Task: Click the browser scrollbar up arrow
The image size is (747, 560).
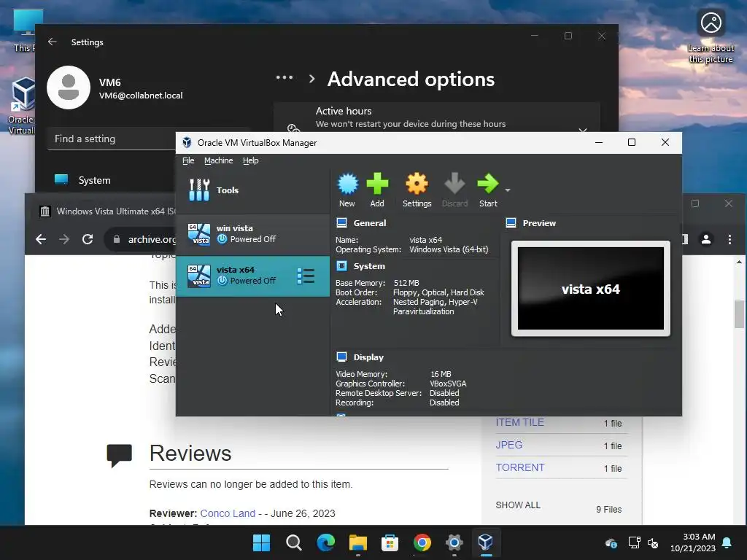Action: 739,262
